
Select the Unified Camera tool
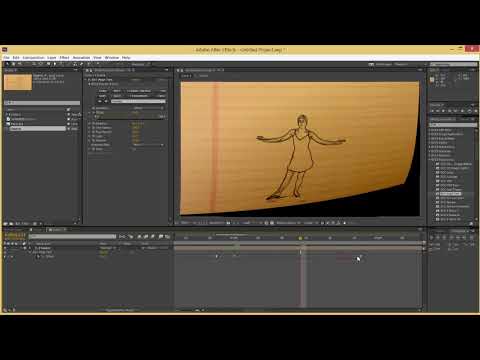click(34, 64)
